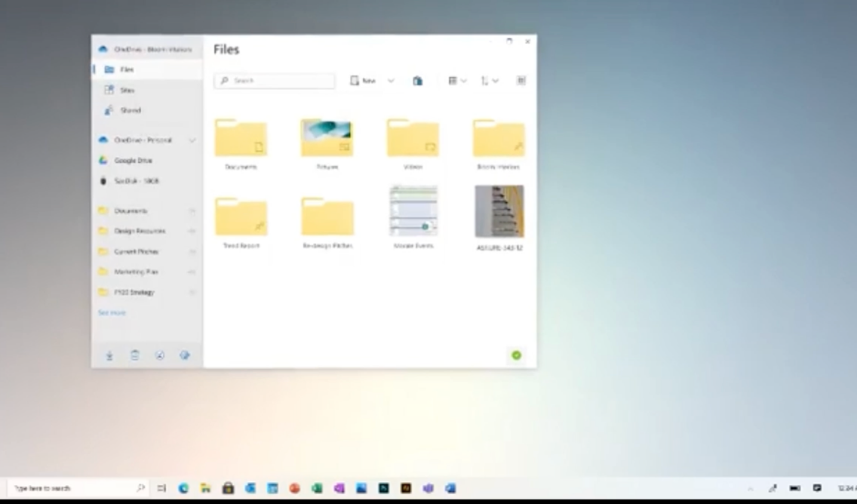The width and height of the screenshot is (857, 504).
Task: Open the Recycle Bin icon in the sidebar footer
Action: 134,355
